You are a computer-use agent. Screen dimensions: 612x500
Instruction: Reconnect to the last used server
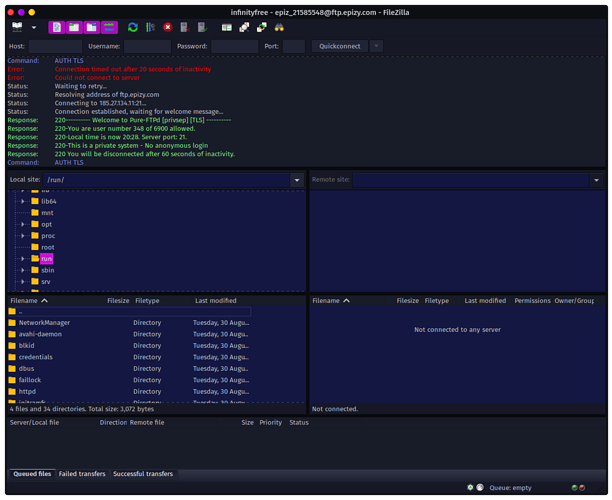(x=203, y=27)
